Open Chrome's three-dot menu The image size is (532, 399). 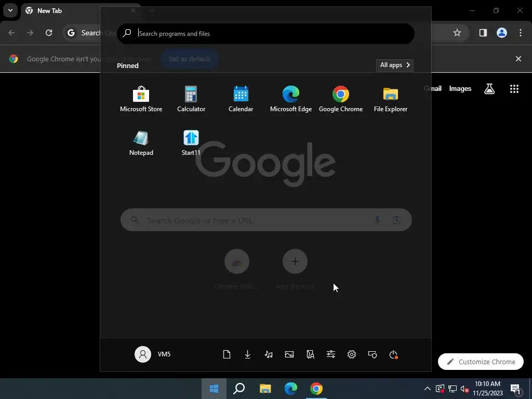(x=521, y=33)
